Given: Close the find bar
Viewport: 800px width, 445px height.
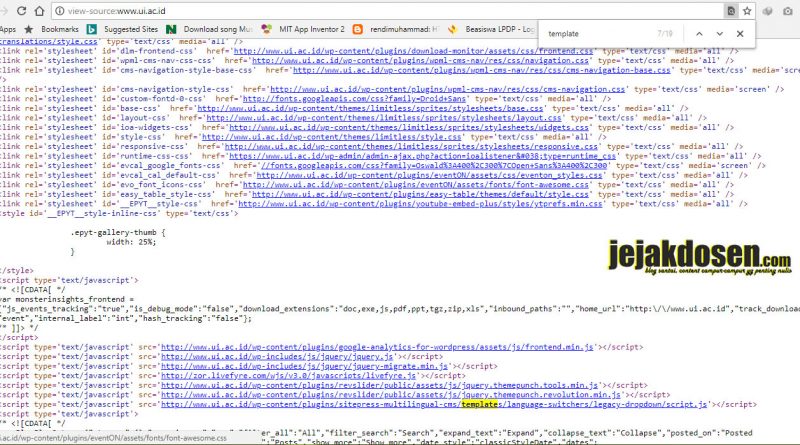Looking at the screenshot, I should click(740, 34).
